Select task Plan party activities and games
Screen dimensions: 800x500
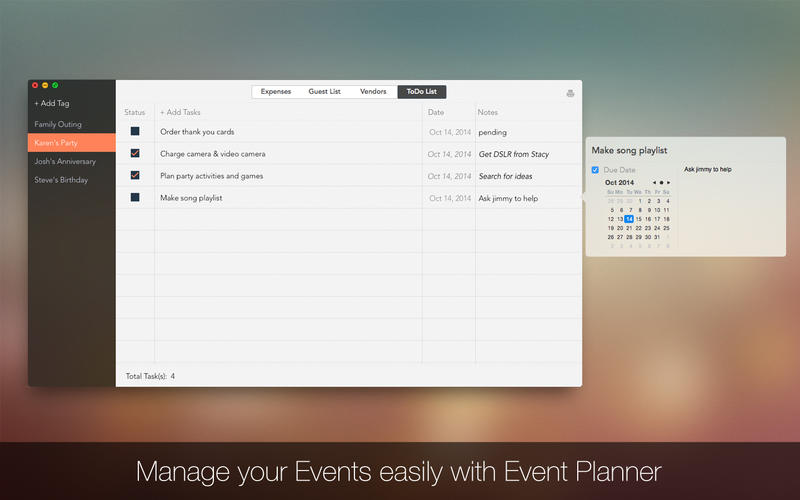(212, 176)
